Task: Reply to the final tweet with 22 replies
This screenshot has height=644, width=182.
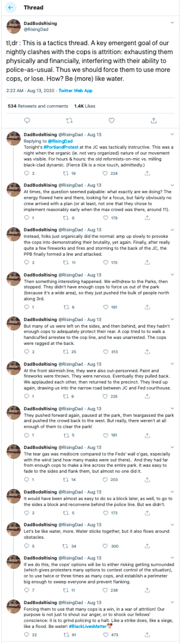Action: 26,635
